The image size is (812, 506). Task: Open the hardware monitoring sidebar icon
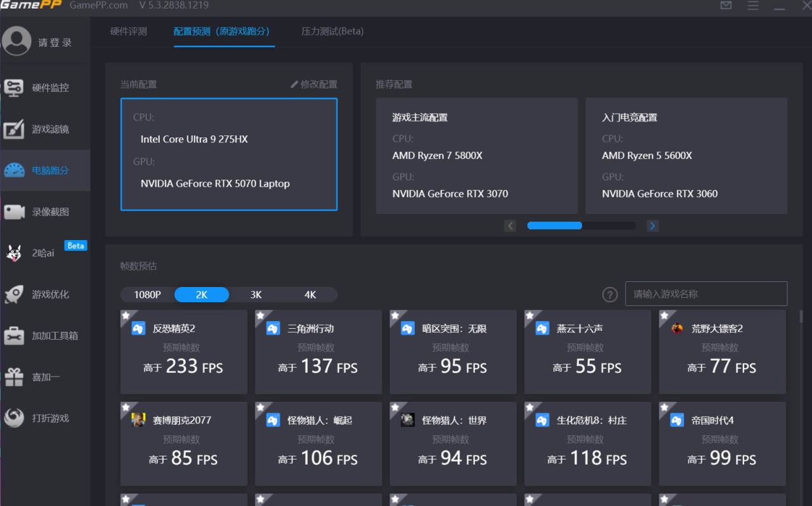click(x=14, y=88)
